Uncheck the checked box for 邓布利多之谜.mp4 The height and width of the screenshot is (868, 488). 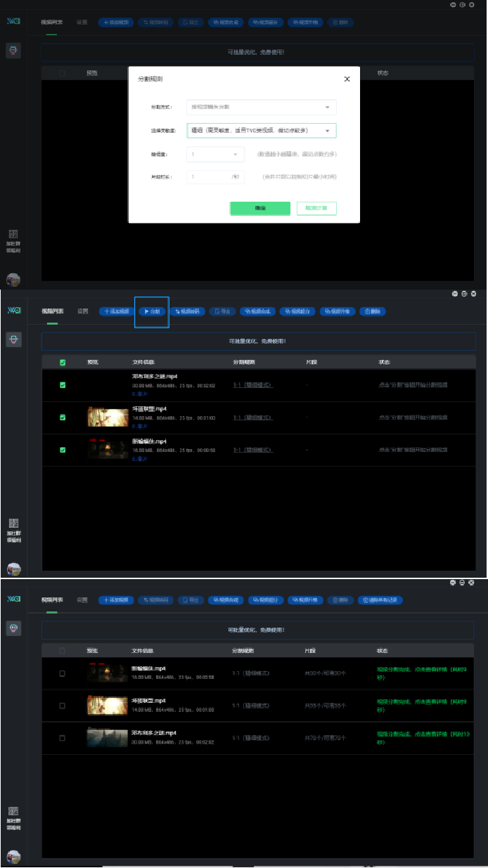63,385
